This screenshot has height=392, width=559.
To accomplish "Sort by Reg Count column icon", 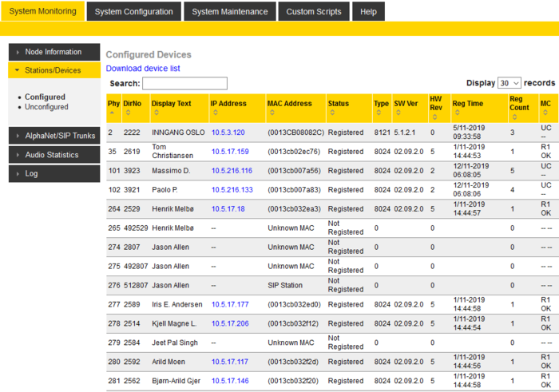I will click(x=513, y=117).
